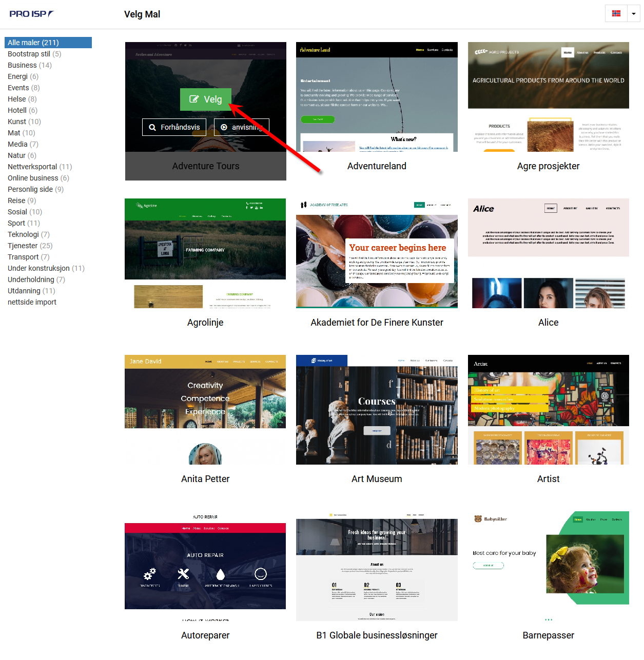Pick Akademiet for De Finere Kunster thumbnail
The image size is (644, 660).
tap(377, 253)
